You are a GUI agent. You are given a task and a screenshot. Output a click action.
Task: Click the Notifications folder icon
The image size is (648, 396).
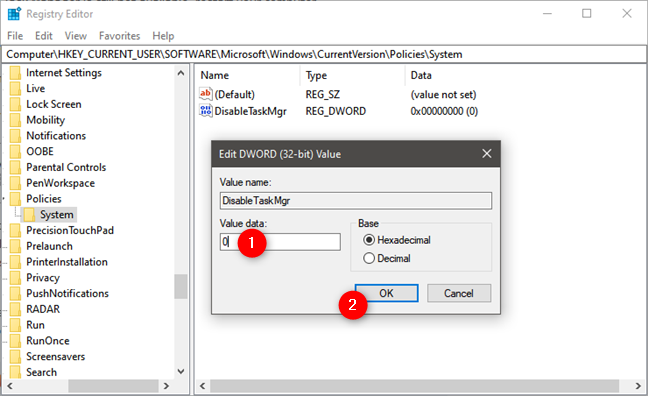15,136
